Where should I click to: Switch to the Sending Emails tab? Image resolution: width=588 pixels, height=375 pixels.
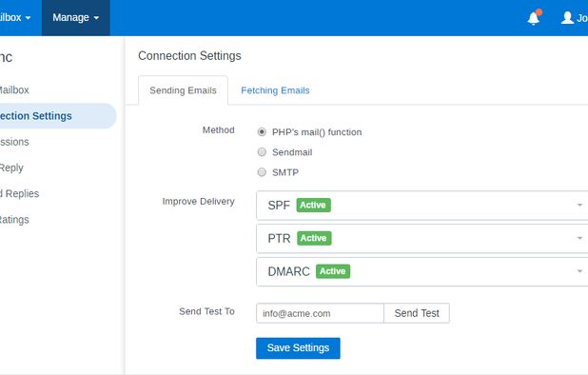tap(183, 90)
